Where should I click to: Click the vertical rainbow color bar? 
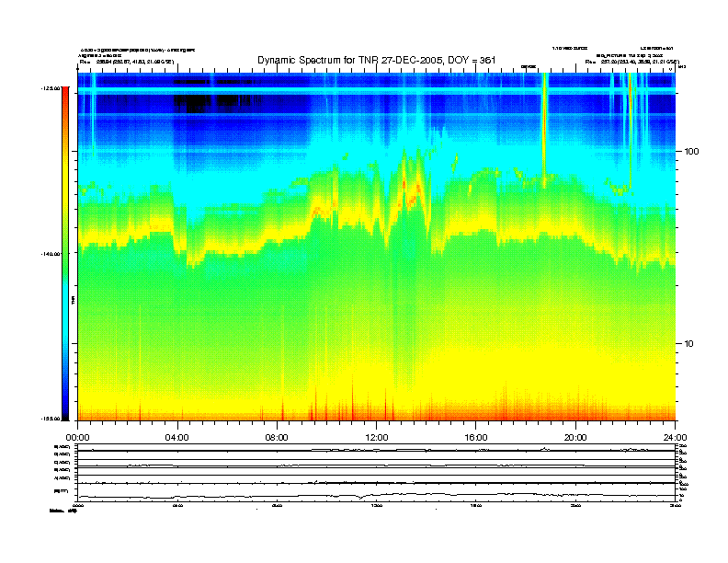click(65, 253)
